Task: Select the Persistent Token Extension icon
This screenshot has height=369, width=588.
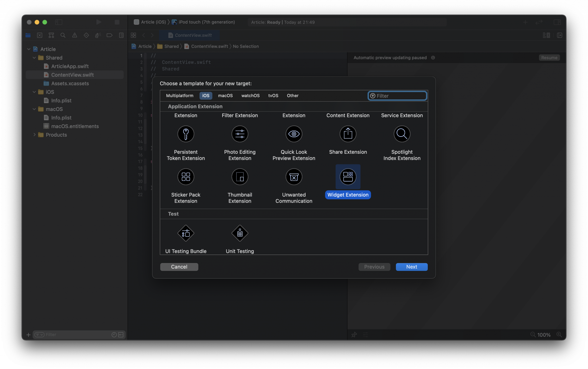Action: point(186,134)
